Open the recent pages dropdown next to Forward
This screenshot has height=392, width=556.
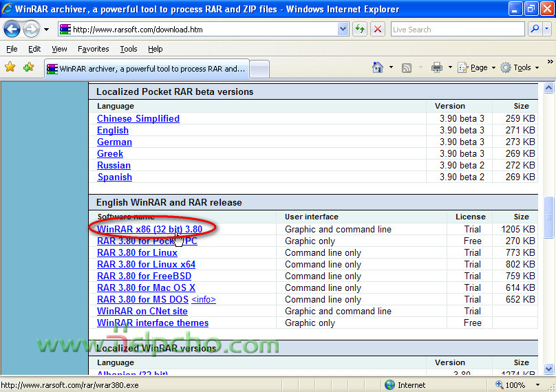coord(47,30)
